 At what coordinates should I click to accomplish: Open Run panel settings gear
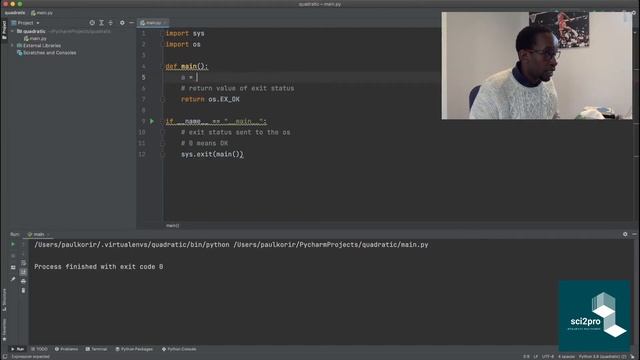[625, 234]
